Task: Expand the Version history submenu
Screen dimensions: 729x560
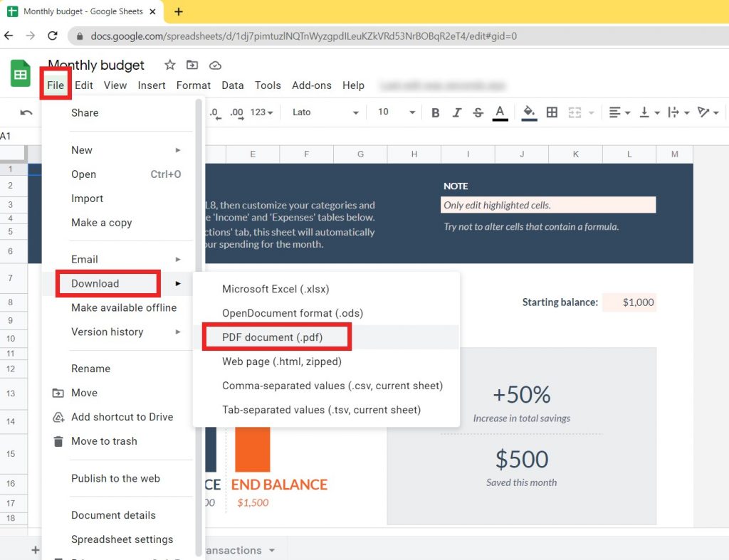Action: 119,332
